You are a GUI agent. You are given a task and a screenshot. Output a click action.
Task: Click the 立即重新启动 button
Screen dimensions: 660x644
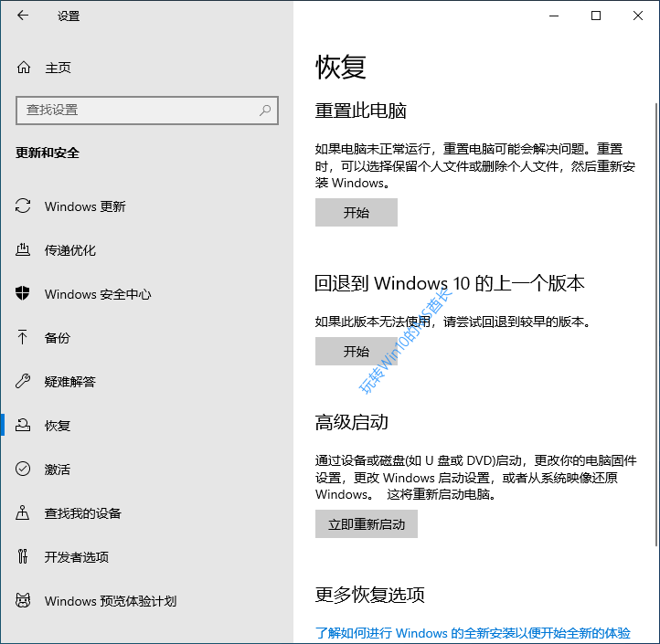(x=367, y=524)
